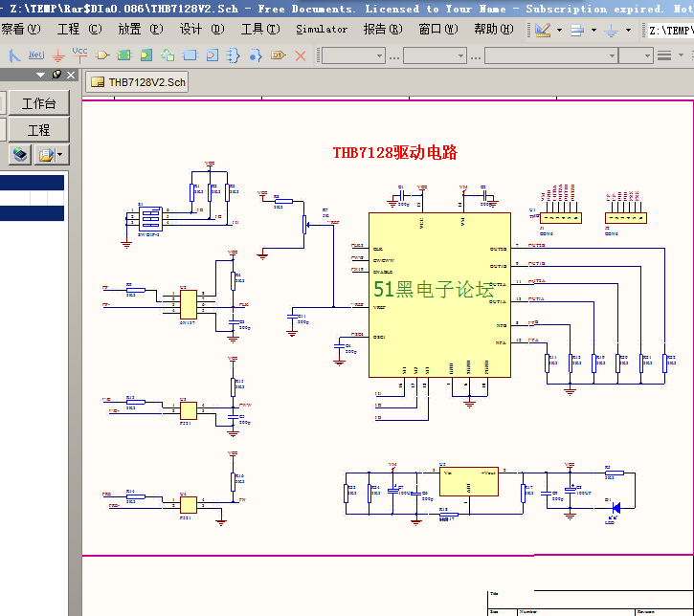Expand the power sources dropdown arrow
The height and width of the screenshot is (616, 694).
click(x=628, y=31)
